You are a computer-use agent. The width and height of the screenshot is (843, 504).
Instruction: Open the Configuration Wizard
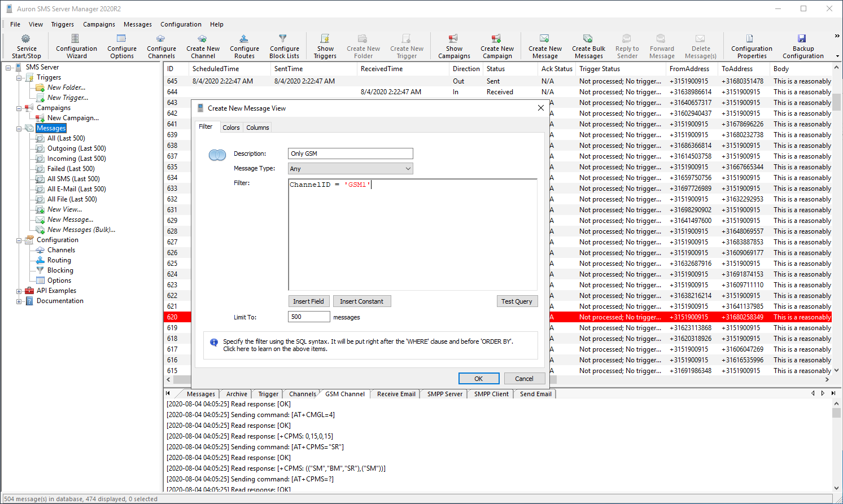point(76,39)
